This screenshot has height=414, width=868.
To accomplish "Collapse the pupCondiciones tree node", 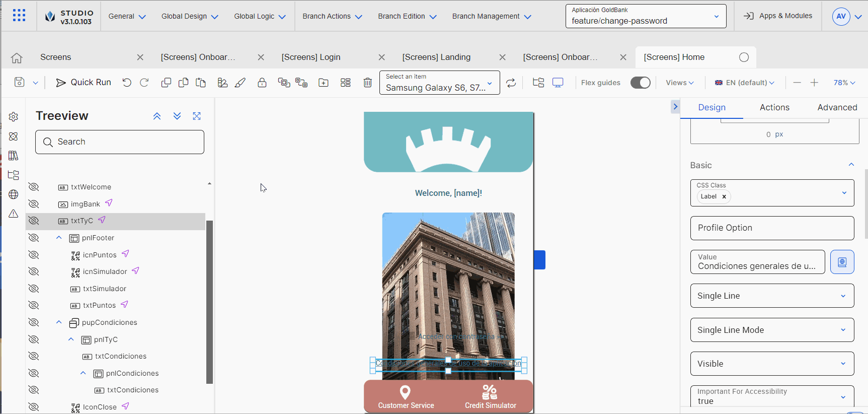I will [59, 322].
